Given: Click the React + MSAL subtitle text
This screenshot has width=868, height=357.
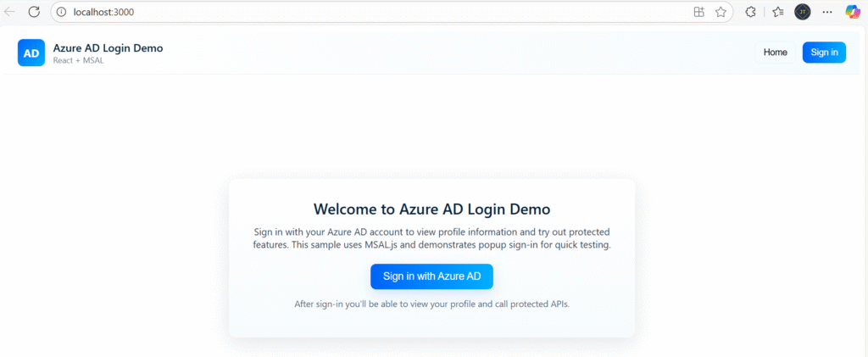Looking at the screenshot, I should tap(78, 61).
